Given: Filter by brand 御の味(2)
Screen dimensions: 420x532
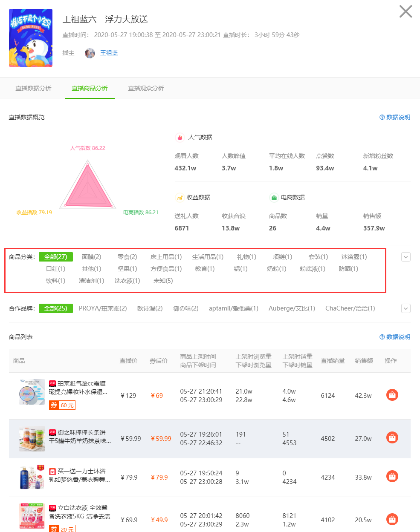Looking at the screenshot, I should (186, 308).
